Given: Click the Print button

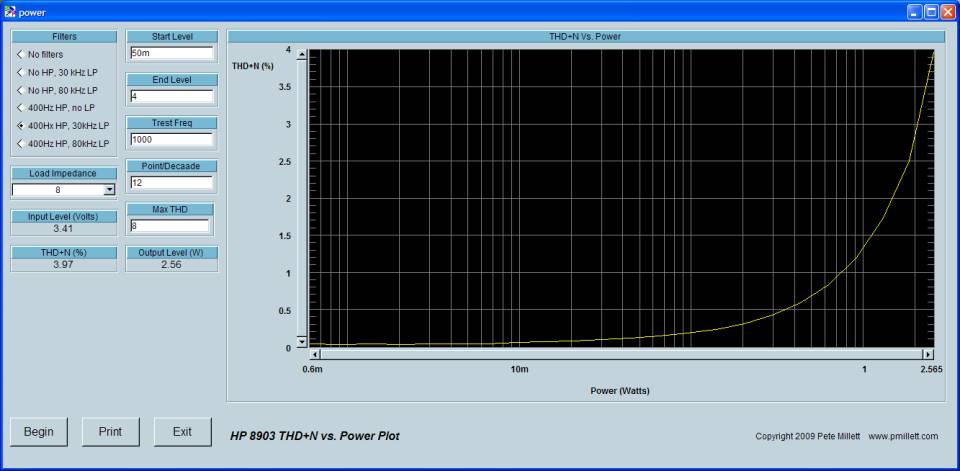Looking at the screenshot, I should pos(110,431).
